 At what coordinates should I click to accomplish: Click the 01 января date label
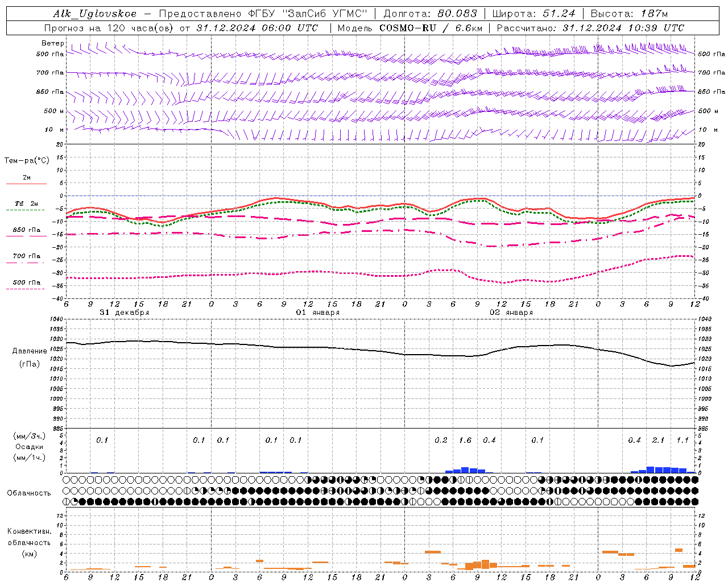(318, 313)
